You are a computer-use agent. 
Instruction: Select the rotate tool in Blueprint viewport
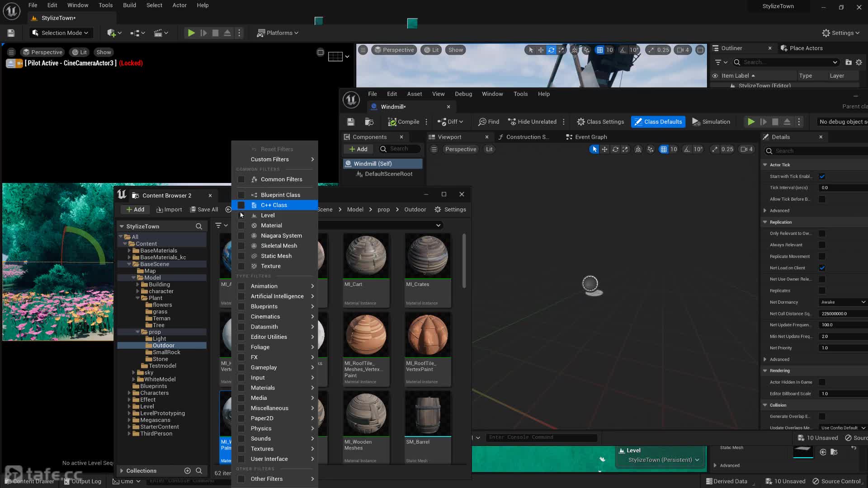(x=615, y=150)
